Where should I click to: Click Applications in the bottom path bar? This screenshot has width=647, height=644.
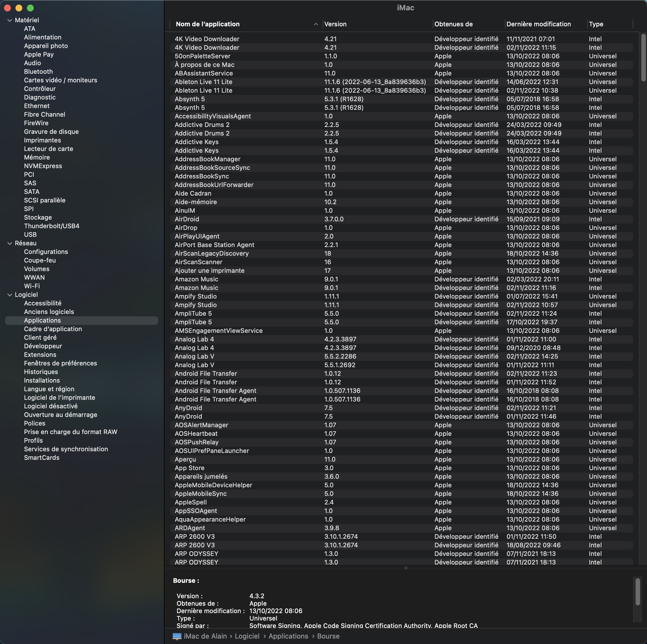pos(288,636)
